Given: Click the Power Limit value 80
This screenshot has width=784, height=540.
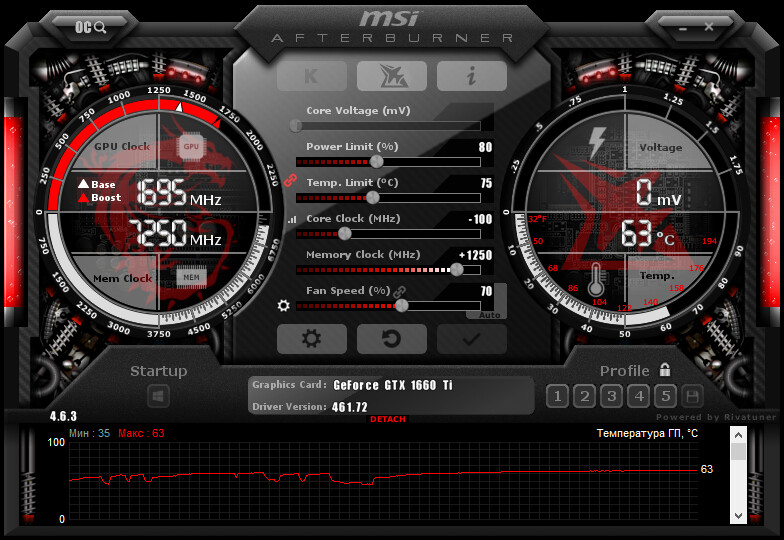Looking at the screenshot, I should pos(485,147).
